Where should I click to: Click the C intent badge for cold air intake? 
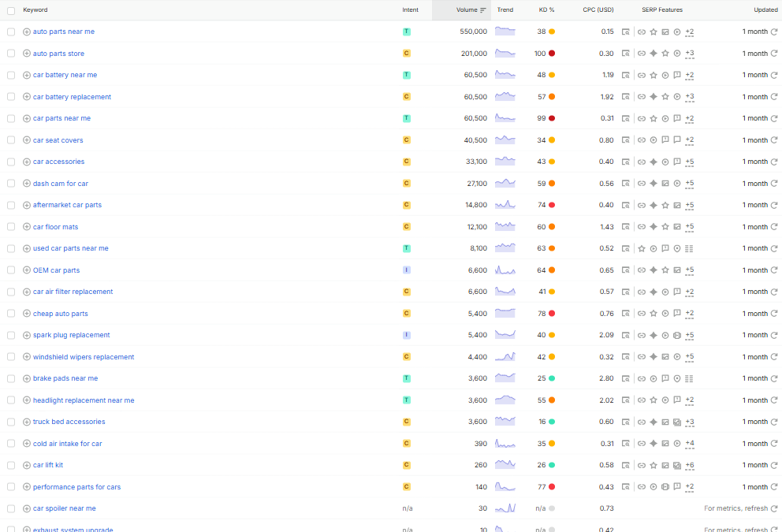tap(407, 443)
